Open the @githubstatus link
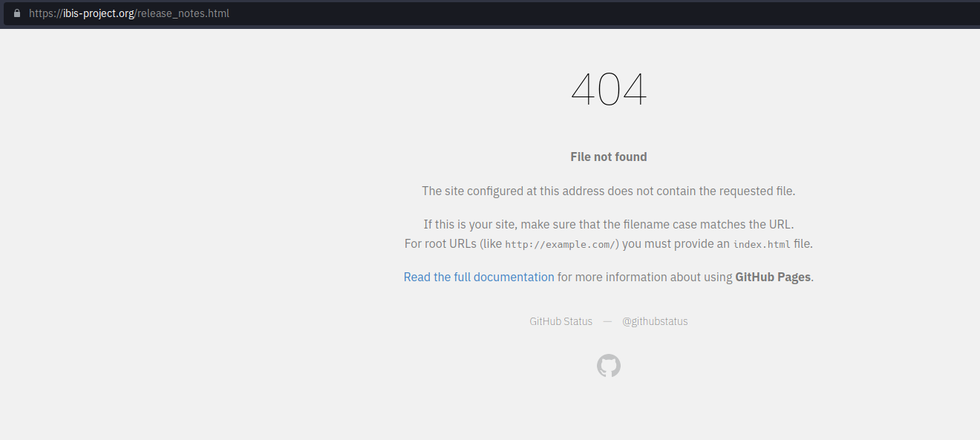This screenshot has height=440, width=980. tap(655, 321)
